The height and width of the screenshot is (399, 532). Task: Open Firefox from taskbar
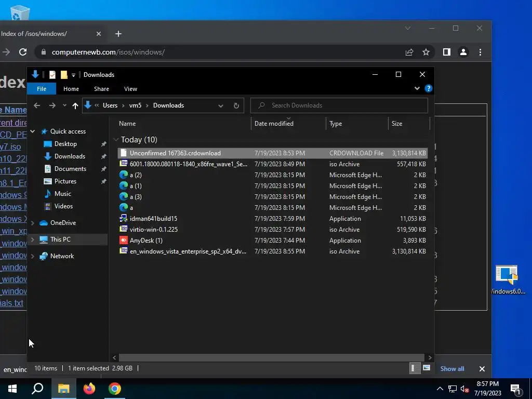pyautogui.click(x=89, y=389)
